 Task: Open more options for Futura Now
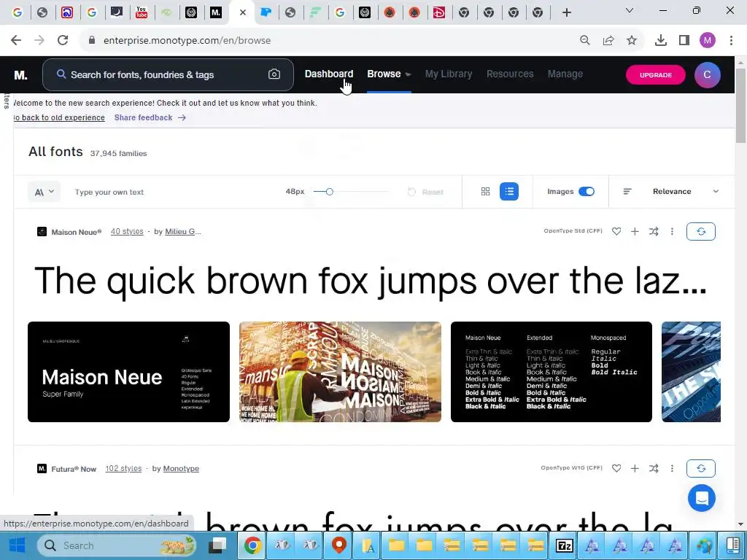point(672,469)
